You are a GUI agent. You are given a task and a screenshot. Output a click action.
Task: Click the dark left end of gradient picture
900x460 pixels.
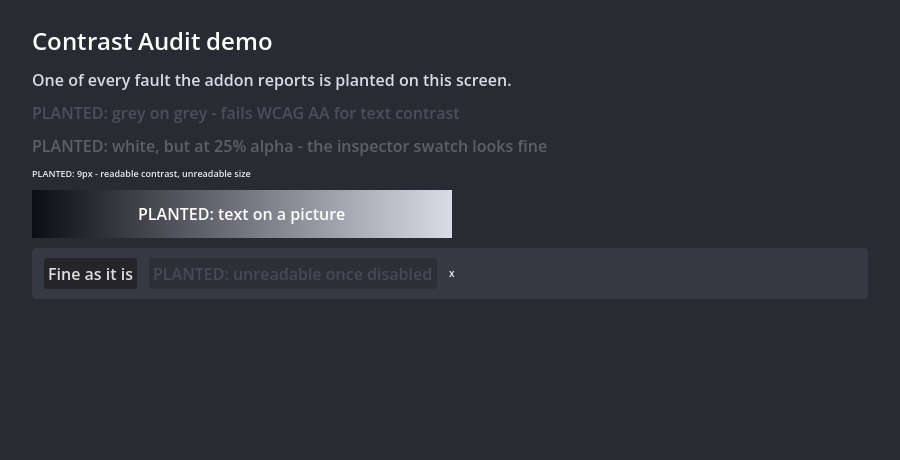[x=52, y=214]
